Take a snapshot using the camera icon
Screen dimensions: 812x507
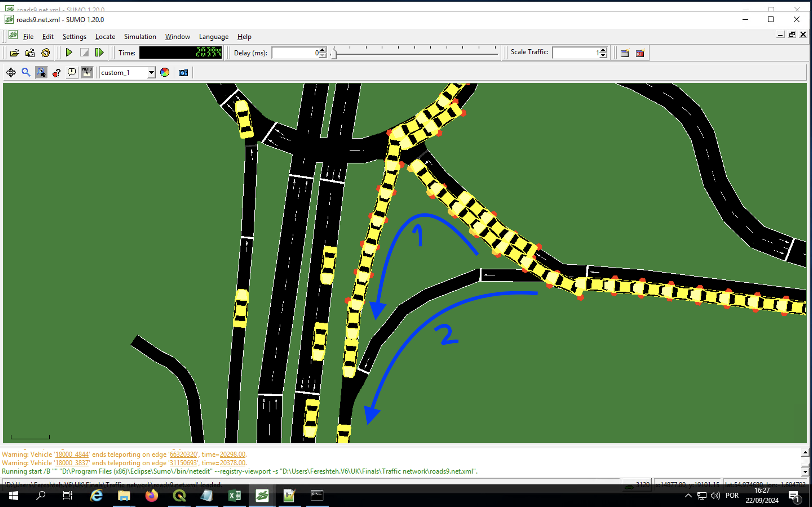tap(183, 72)
